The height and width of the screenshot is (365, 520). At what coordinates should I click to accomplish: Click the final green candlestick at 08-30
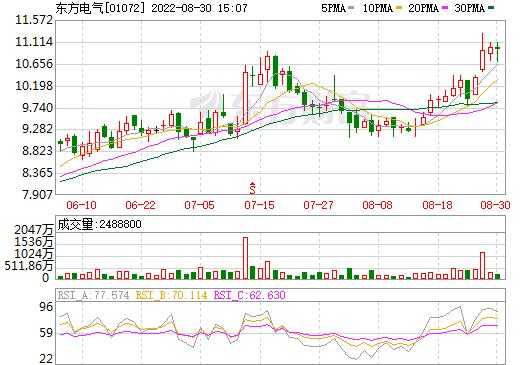pos(498,52)
